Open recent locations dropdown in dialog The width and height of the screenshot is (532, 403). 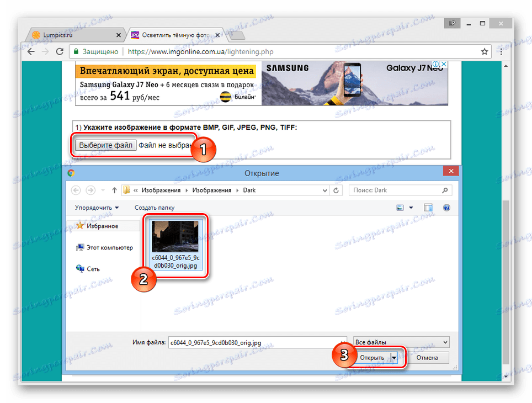tap(103, 190)
